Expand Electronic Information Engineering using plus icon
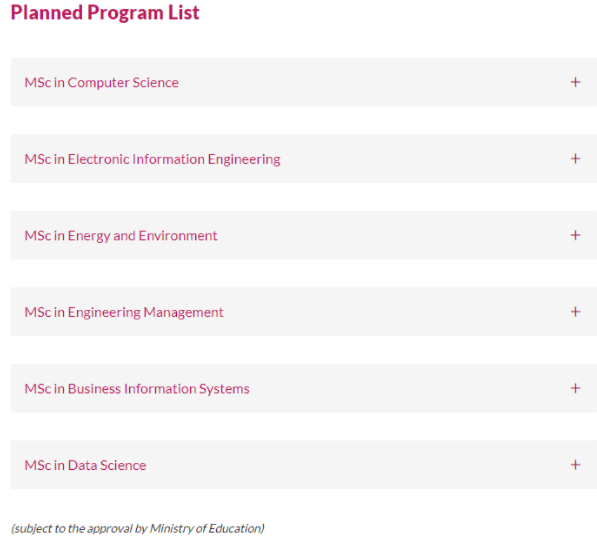Viewport: 597px width, 559px height. [575, 159]
